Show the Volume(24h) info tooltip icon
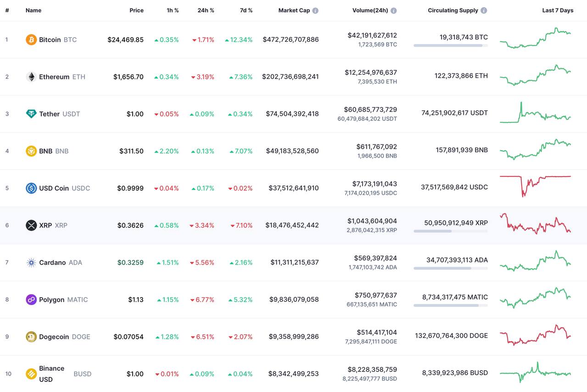This screenshot has height=392, width=587. point(394,11)
